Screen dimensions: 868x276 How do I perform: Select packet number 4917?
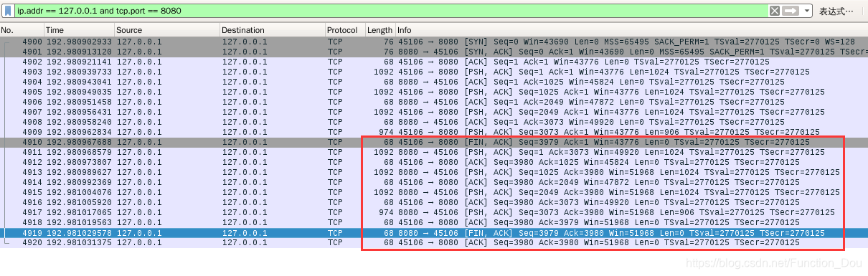(434, 213)
